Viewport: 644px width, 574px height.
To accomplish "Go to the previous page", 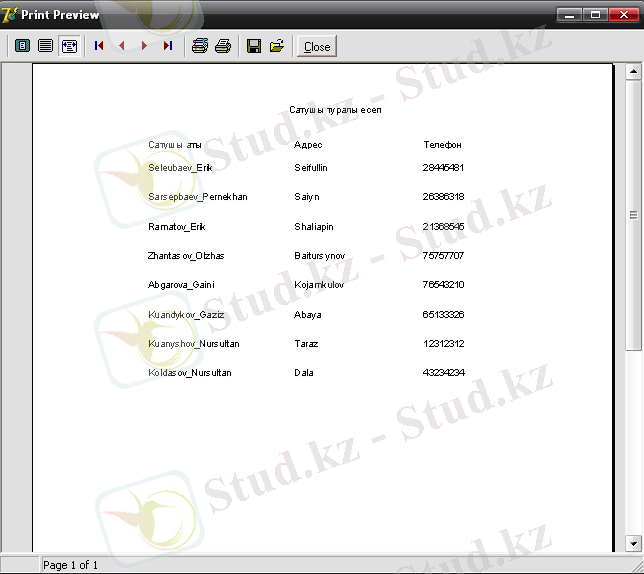I will (x=122, y=46).
